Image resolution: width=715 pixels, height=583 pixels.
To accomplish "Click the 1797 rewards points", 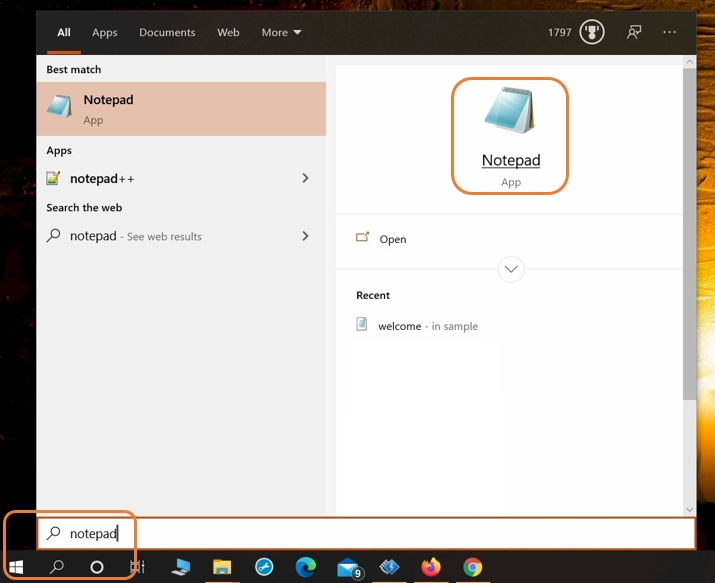I will pyautogui.click(x=560, y=32).
